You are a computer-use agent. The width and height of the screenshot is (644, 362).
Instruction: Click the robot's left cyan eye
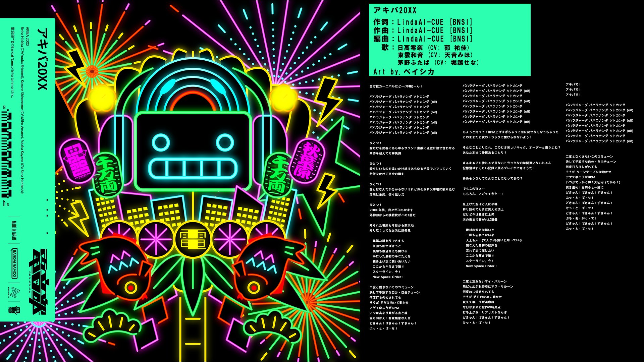(x=161, y=142)
